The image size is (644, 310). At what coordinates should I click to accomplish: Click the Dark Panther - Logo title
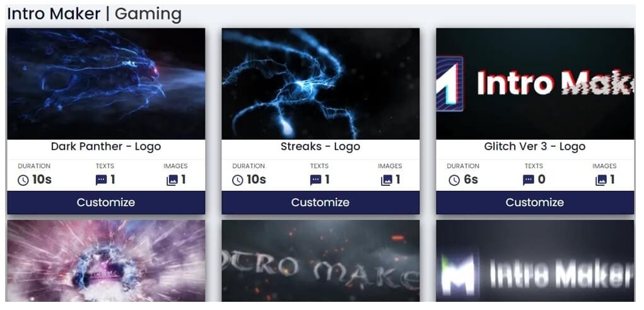pyautogui.click(x=106, y=147)
